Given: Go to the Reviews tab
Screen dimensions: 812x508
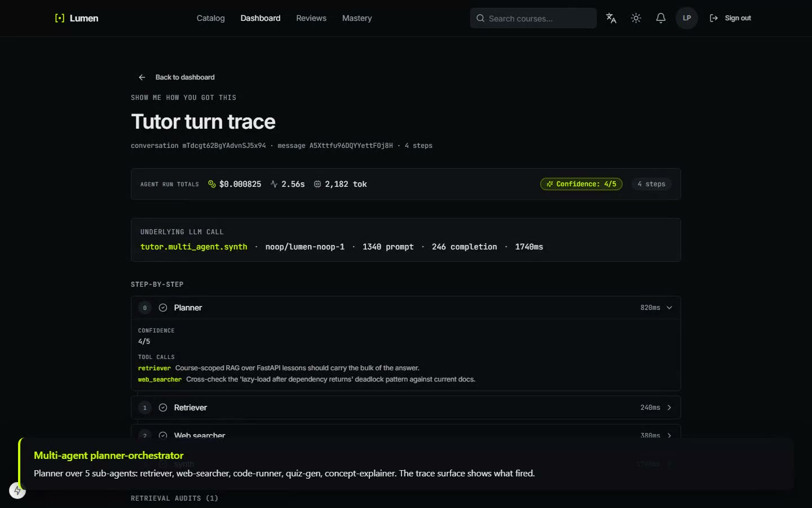Looking at the screenshot, I should coord(311,18).
